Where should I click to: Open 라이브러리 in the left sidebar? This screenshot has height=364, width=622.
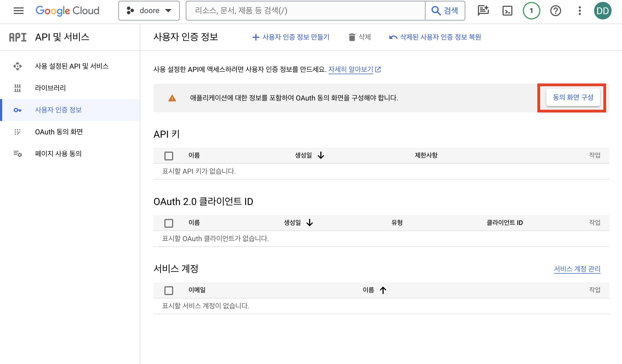(50, 88)
